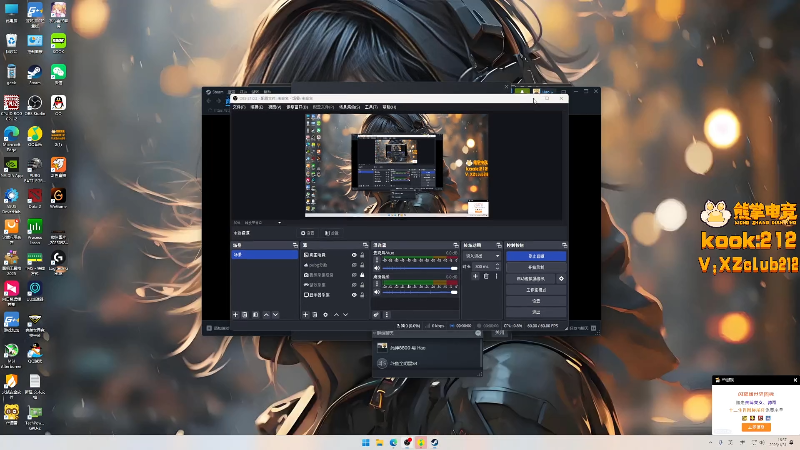The width and height of the screenshot is (800, 450).
Task: Open Settings button in Controls panel
Action: [x=536, y=301]
